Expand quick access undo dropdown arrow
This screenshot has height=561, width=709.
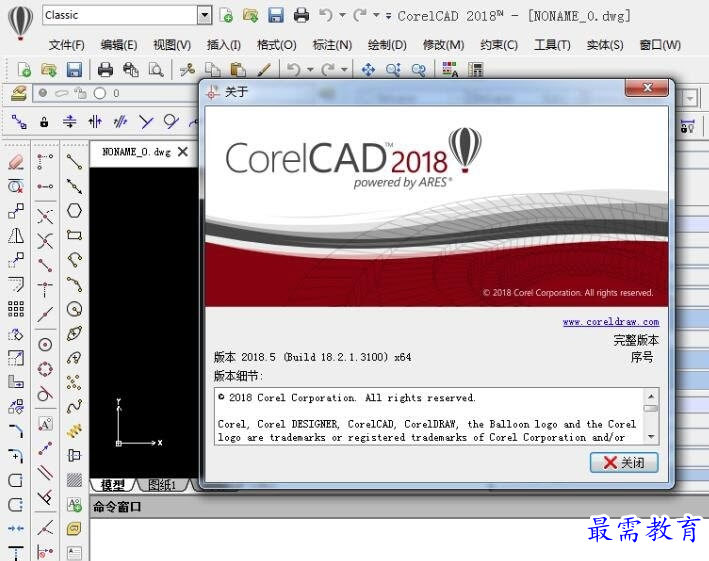tap(342, 15)
